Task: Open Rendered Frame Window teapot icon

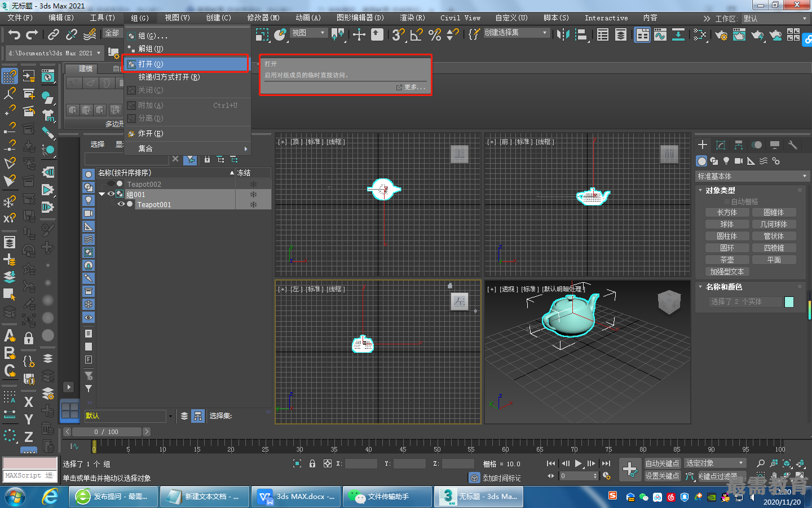Action: tap(739, 35)
